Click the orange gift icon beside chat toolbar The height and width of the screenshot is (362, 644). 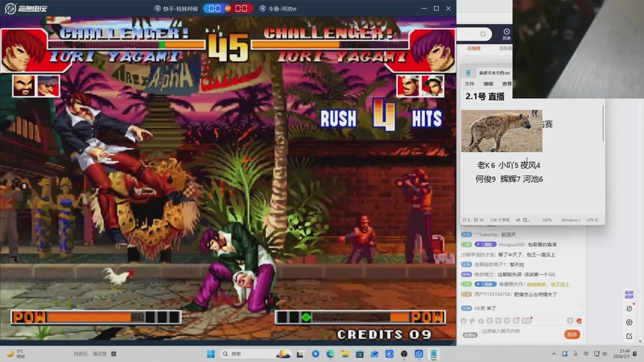coord(579,320)
